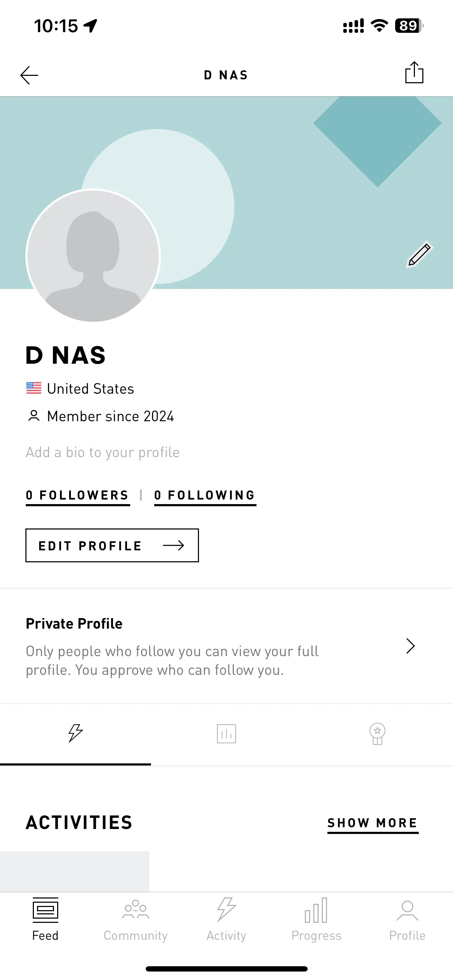The width and height of the screenshot is (453, 980).
Task: Click SHOW MORE next to Activities
Action: 373,824
